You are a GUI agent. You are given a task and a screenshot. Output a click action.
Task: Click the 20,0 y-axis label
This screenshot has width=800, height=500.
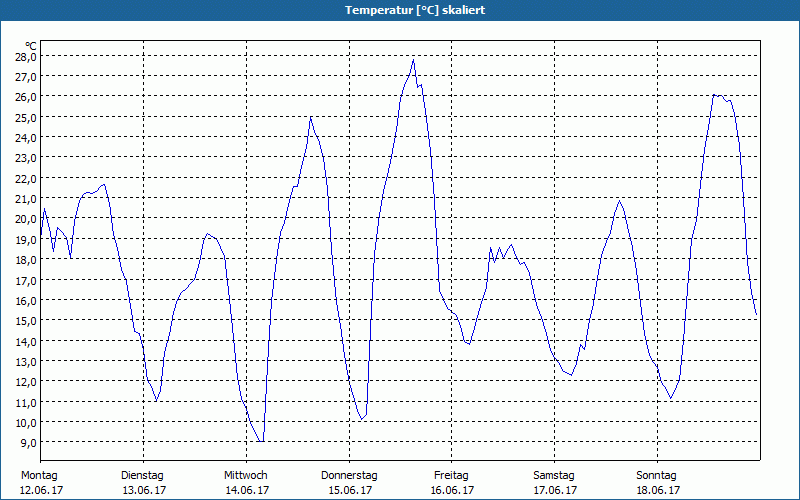click(x=25, y=219)
